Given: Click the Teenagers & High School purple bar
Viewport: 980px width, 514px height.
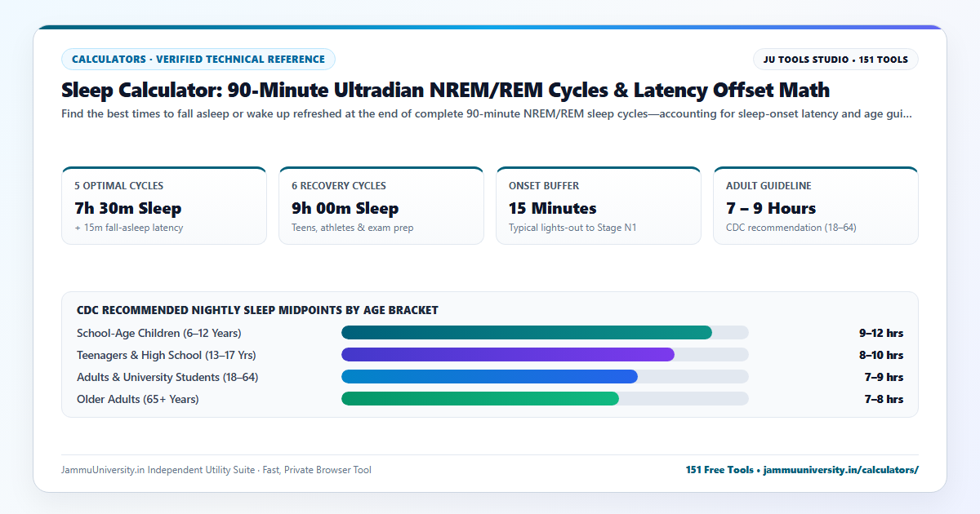Looking at the screenshot, I should 508,355.
